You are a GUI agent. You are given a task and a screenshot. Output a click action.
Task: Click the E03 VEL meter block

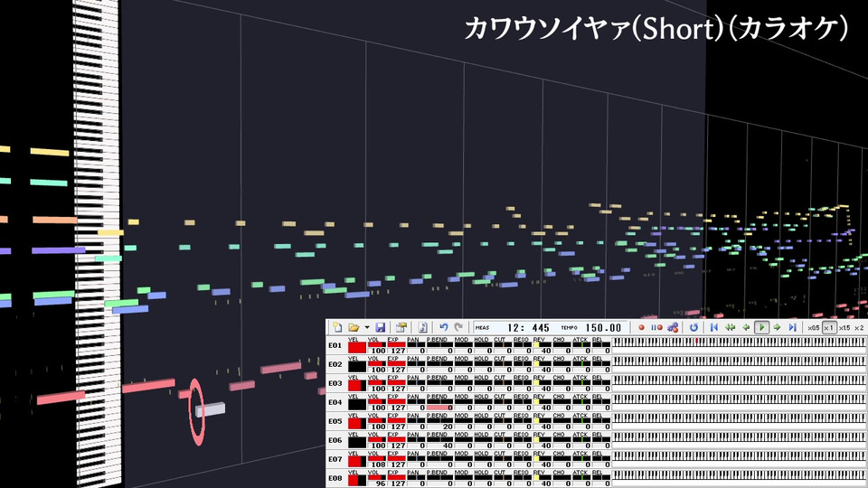357,385
